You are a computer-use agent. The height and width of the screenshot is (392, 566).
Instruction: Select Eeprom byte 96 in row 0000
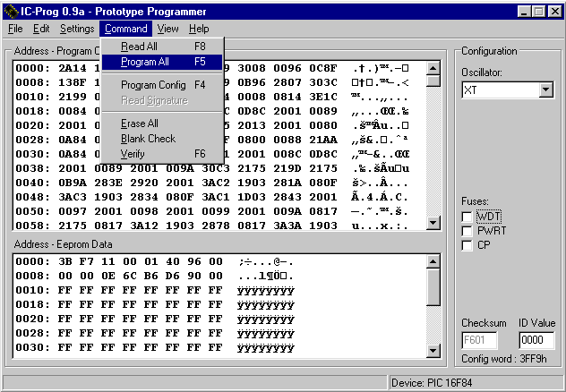[194, 261]
